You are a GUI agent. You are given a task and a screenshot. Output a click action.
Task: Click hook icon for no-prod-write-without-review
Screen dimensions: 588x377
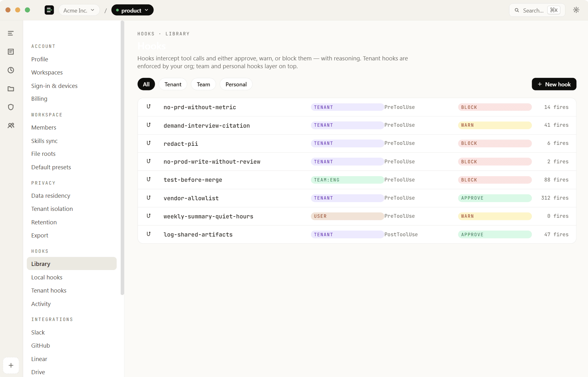click(149, 161)
